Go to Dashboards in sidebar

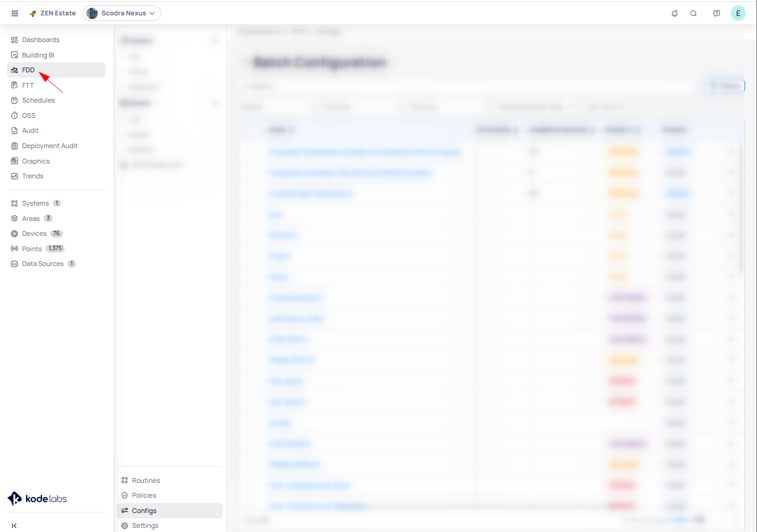40,40
